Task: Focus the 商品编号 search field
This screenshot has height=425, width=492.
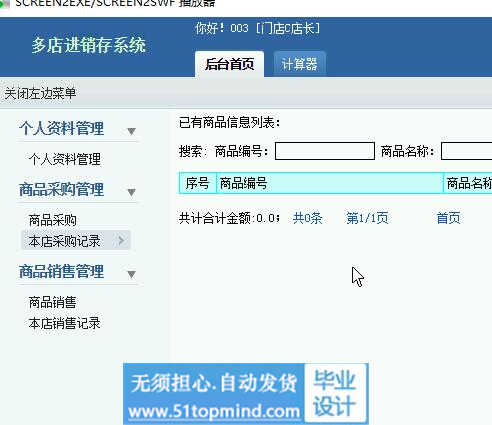Action: coord(325,151)
